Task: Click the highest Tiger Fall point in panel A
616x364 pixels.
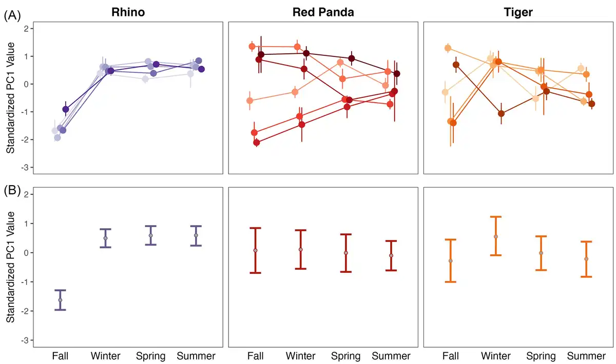Action: click(448, 48)
